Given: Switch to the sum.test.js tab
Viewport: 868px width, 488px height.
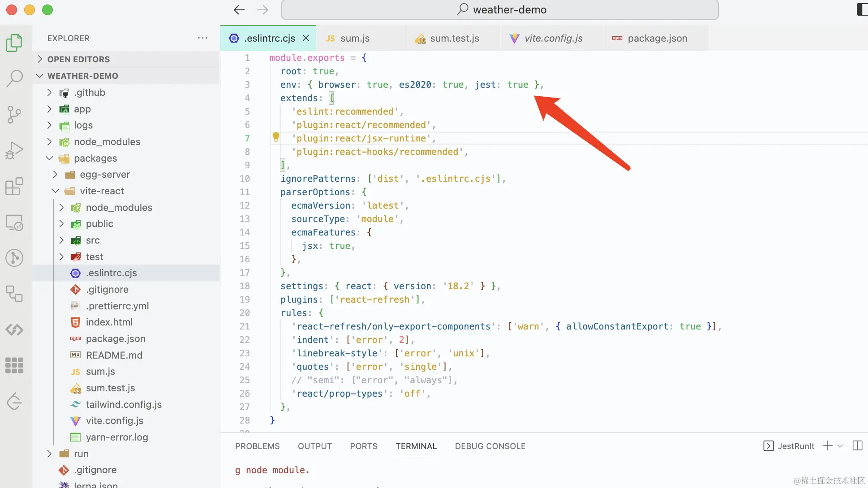Looking at the screenshot, I should click(x=454, y=39).
